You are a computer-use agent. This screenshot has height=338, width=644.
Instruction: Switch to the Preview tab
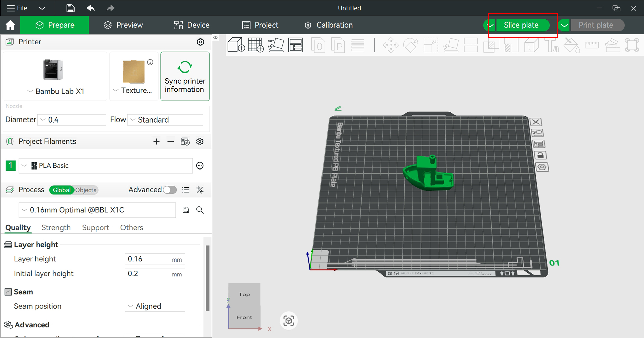pyautogui.click(x=123, y=25)
